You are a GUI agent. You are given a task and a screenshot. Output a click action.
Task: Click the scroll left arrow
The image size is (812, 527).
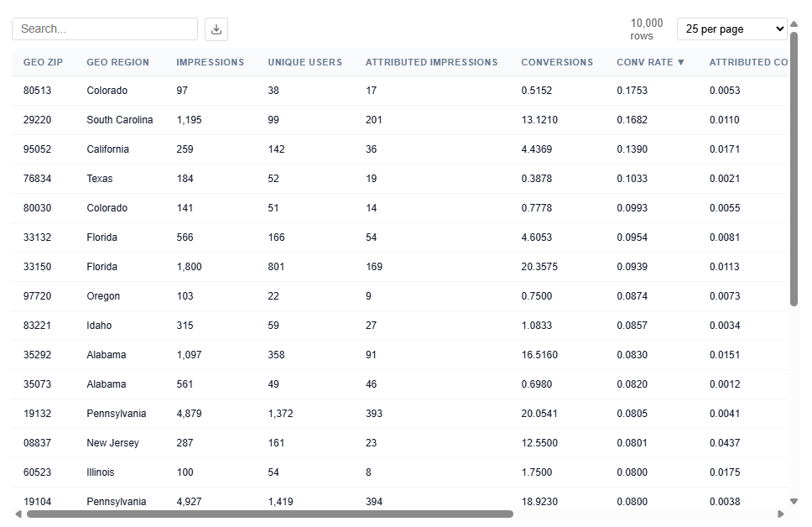[18, 514]
